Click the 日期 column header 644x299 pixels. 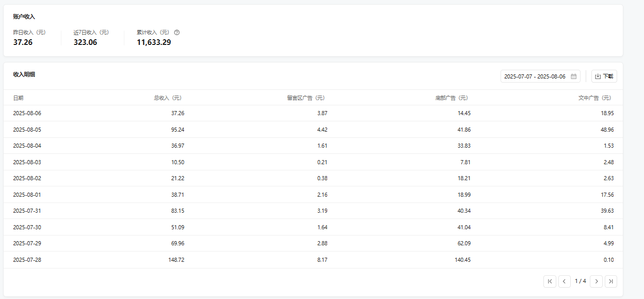(18, 98)
